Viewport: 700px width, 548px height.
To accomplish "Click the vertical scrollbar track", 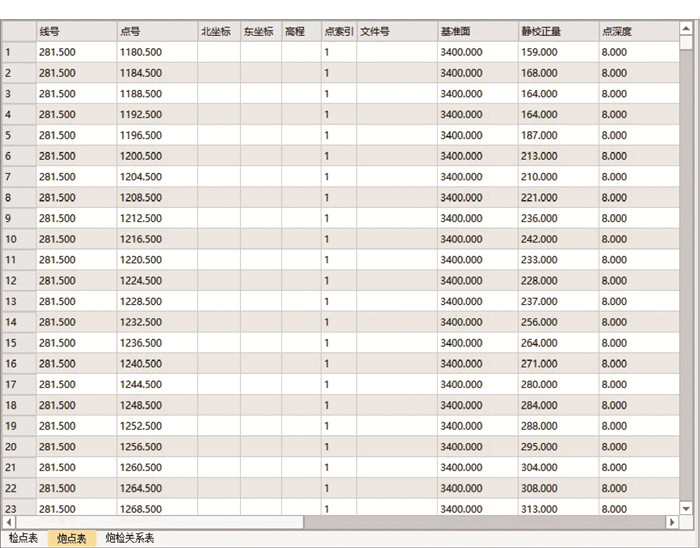I will [x=685, y=300].
